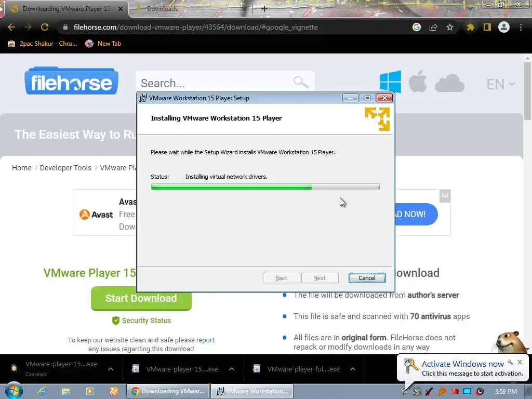Select Windows platform icon
Image resolution: width=532 pixels, height=399 pixels.
pyautogui.click(x=390, y=82)
